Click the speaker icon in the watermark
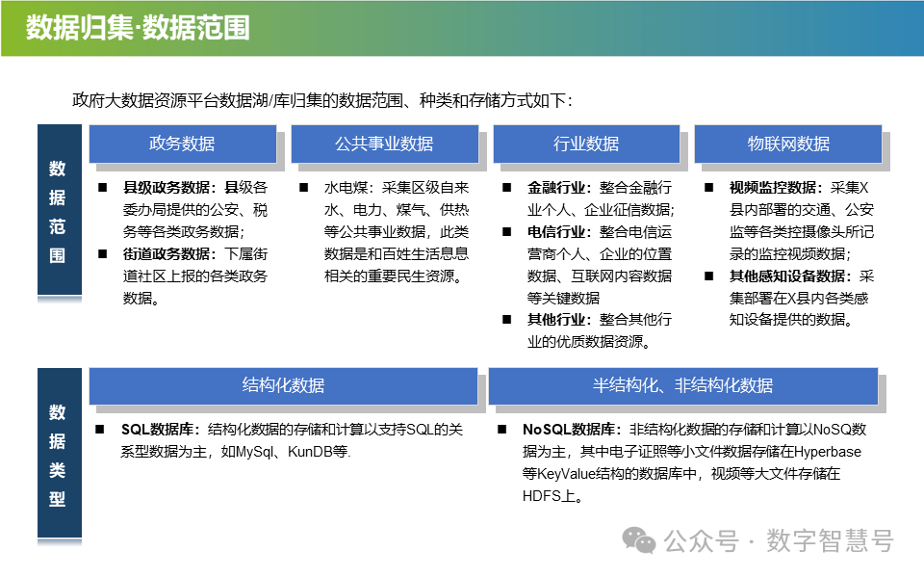This screenshot has width=924, height=578. (x=637, y=541)
